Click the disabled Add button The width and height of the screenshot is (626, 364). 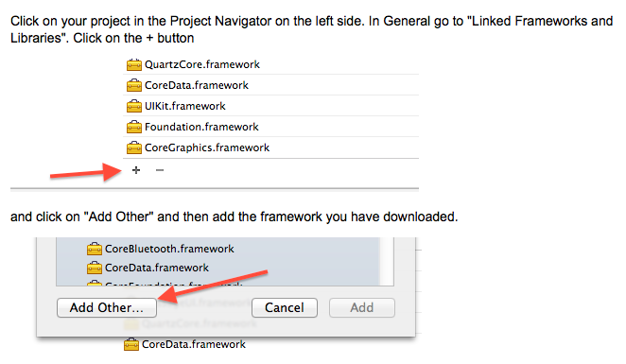[x=362, y=307]
